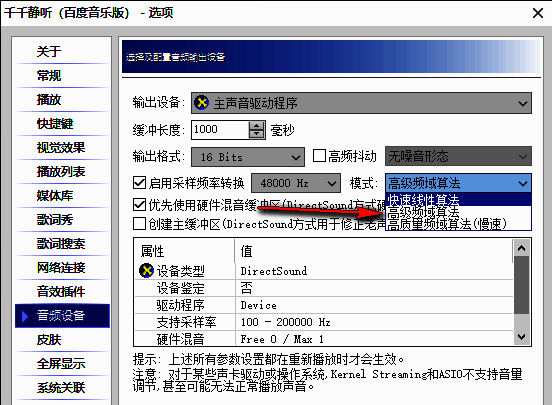Click scroll-down arrow of property list
This screenshot has height=405, width=552.
[x=521, y=337]
